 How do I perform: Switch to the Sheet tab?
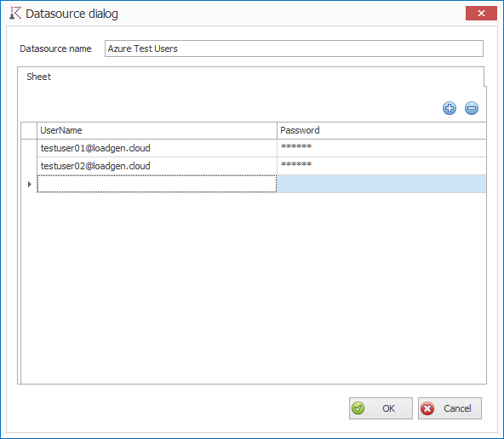[38, 77]
